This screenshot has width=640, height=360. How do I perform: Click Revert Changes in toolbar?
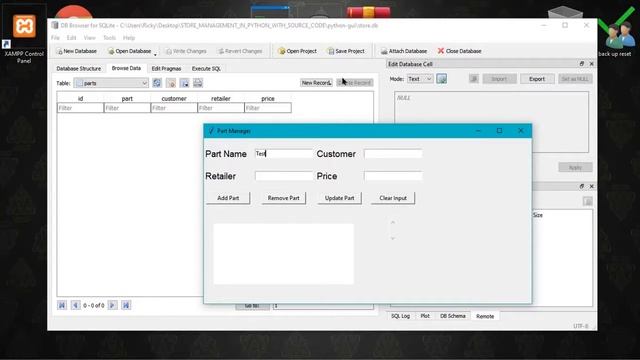(240, 51)
